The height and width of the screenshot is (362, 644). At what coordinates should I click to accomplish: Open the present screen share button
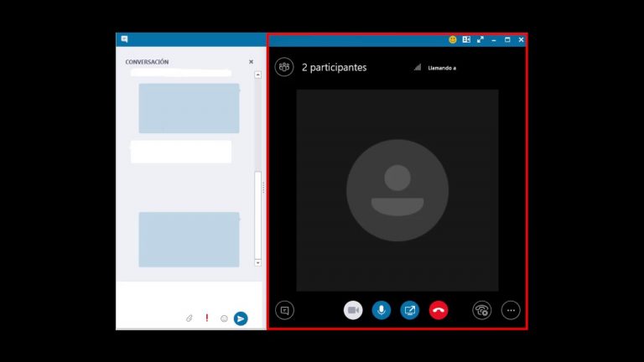[410, 310]
